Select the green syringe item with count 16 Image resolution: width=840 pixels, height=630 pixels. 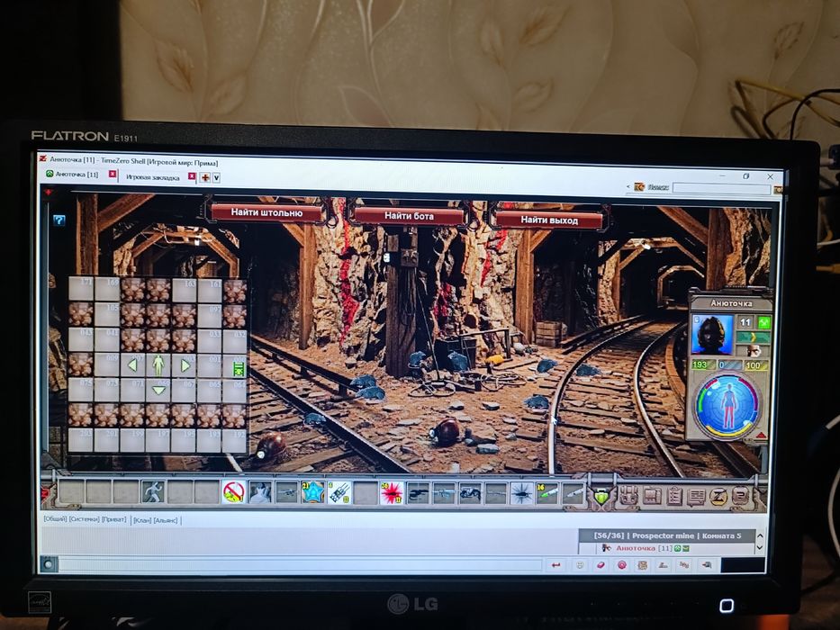coord(547,494)
